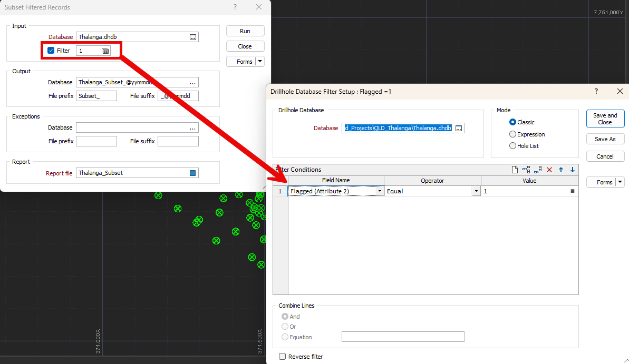Image resolution: width=629 pixels, height=364 pixels.
Task: Browse for the input Thalanga.dhdb database
Action: pos(193,37)
